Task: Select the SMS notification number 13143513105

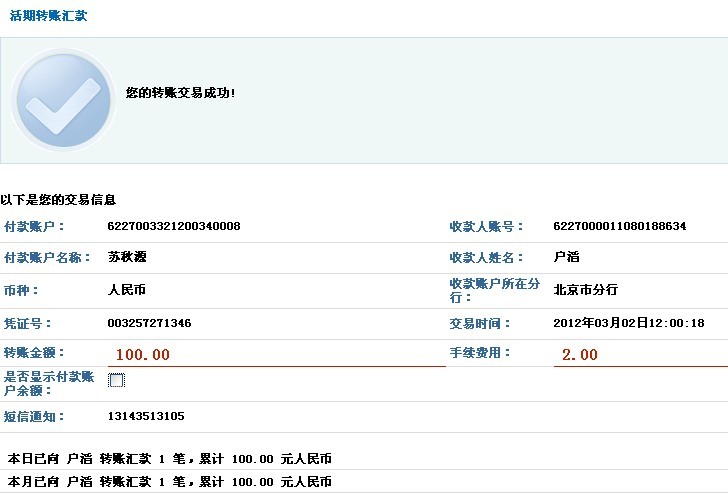Action: coord(146,416)
